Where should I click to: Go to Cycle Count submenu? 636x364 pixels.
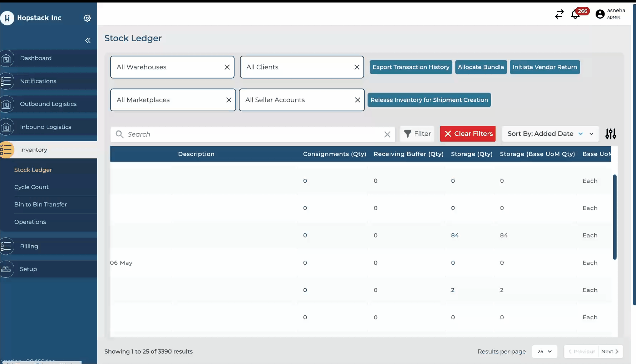31,187
